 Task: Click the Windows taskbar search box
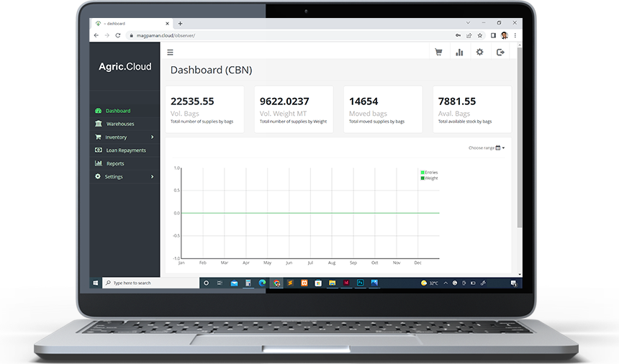pyautogui.click(x=150, y=283)
